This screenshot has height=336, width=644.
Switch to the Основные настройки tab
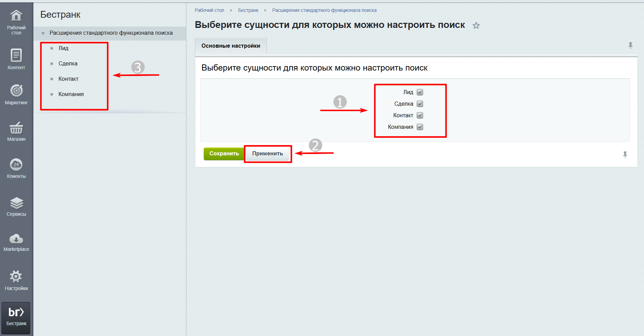pos(231,46)
